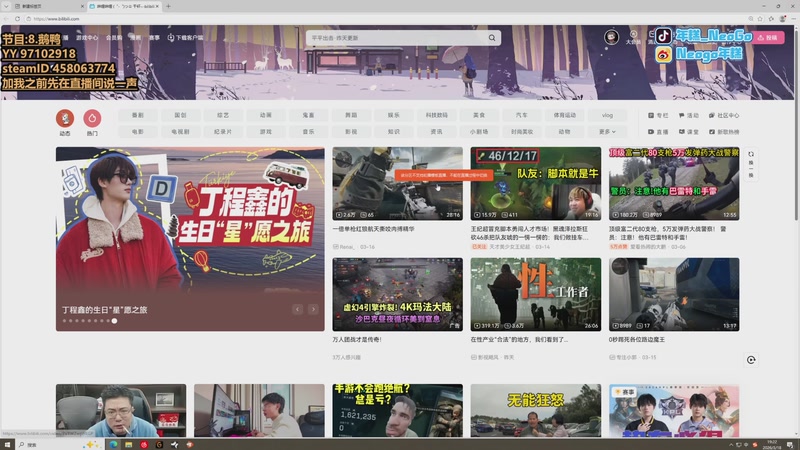Select the 舞蹈 category
Screen dimensions: 800x450
351,115
